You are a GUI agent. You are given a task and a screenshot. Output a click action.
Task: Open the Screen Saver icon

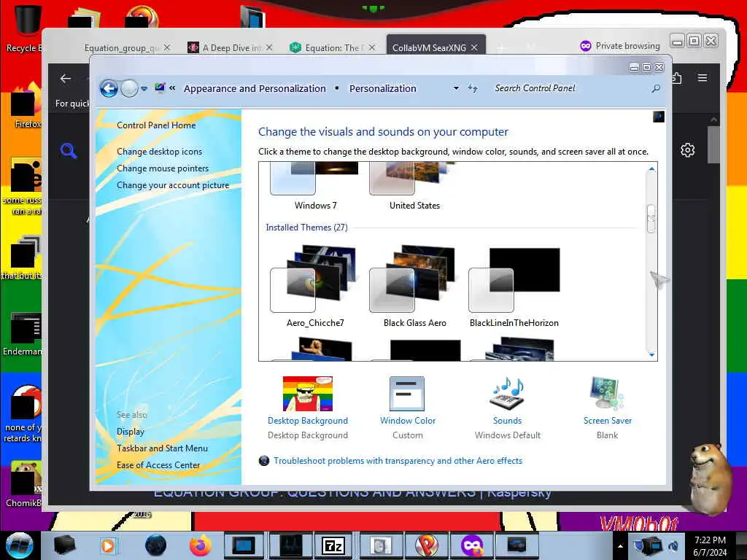[x=606, y=394]
